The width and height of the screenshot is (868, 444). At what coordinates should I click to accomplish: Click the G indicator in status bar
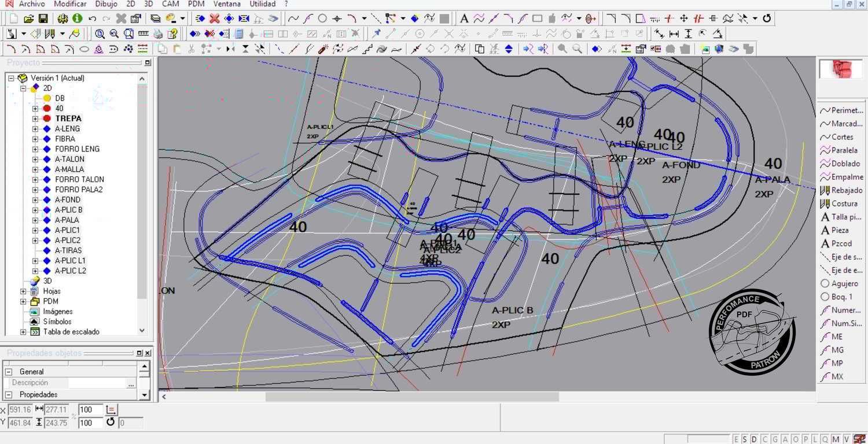(775, 439)
